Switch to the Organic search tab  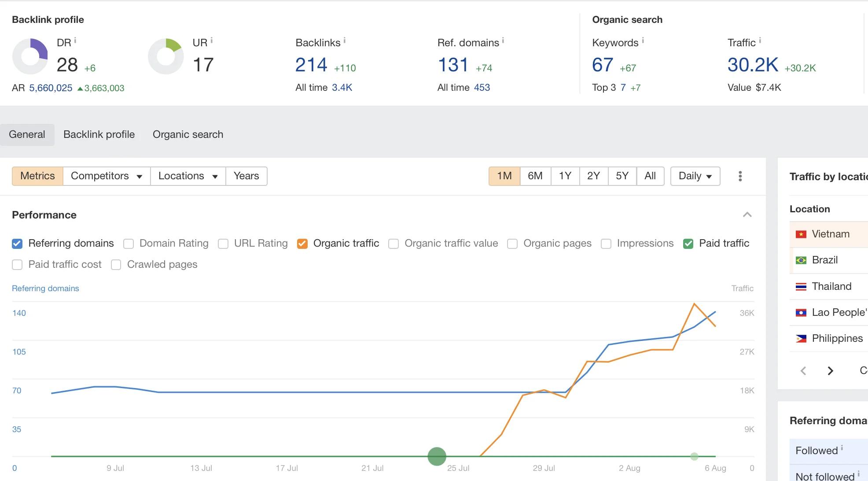[188, 135]
